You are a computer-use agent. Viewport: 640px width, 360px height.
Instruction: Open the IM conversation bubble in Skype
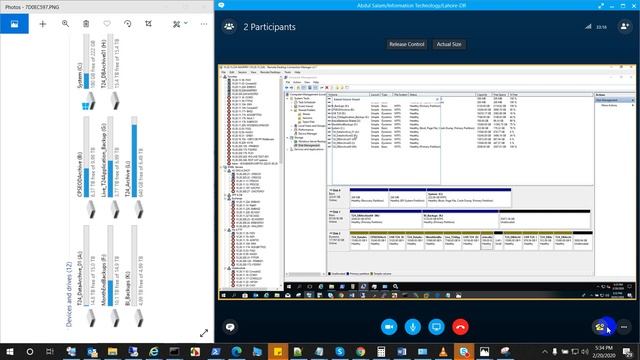point(230,327)
